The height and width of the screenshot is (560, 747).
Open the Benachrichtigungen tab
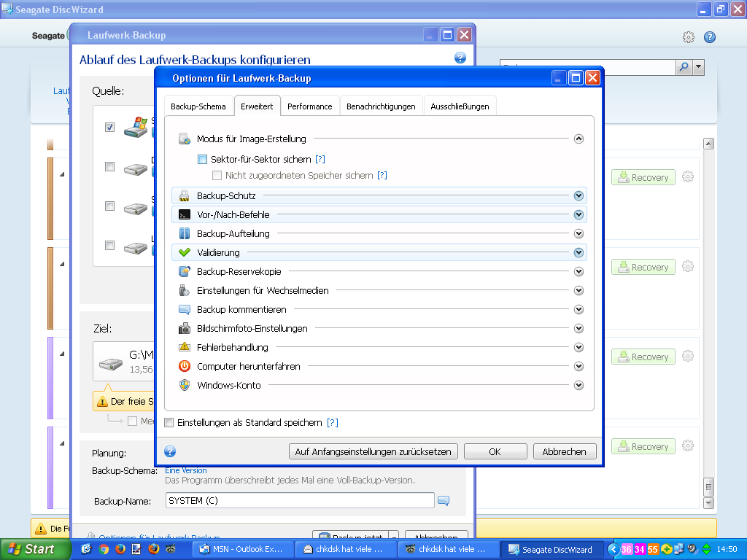tap(381, 106)
